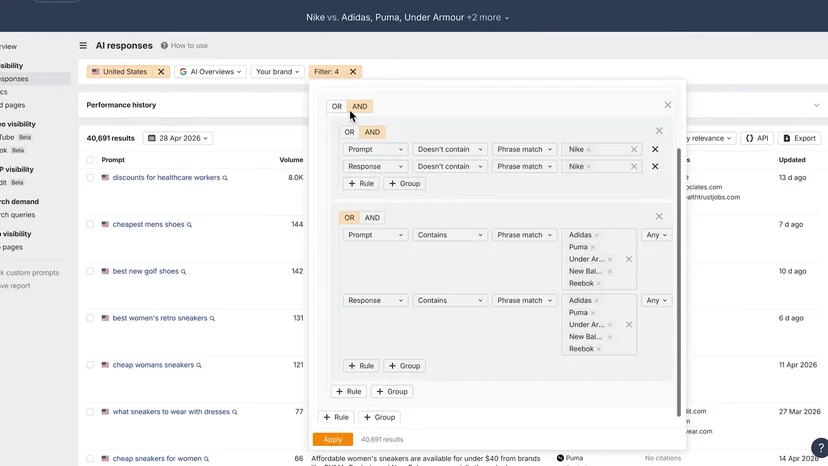828x466 pixels.
Task: Change Doesn't contain operator for Prompt rule
Action: point(450,150)
